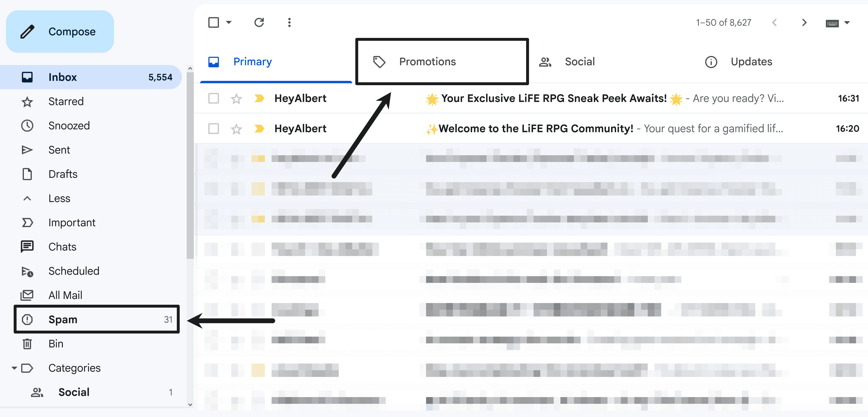The image size is (868, 417).
Task: Open the Bin folder
Action: pyautogui.click(x=56, y=344)
